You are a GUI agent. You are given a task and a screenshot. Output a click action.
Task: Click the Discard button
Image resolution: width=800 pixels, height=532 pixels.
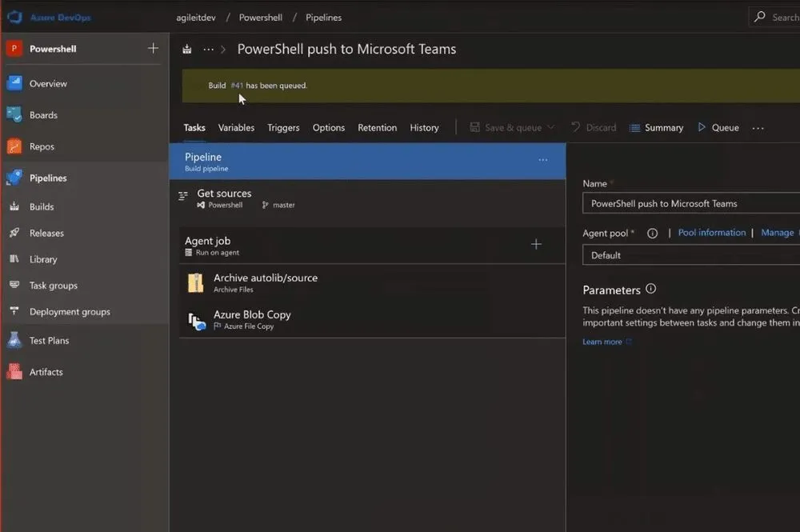tap(594, 127)
